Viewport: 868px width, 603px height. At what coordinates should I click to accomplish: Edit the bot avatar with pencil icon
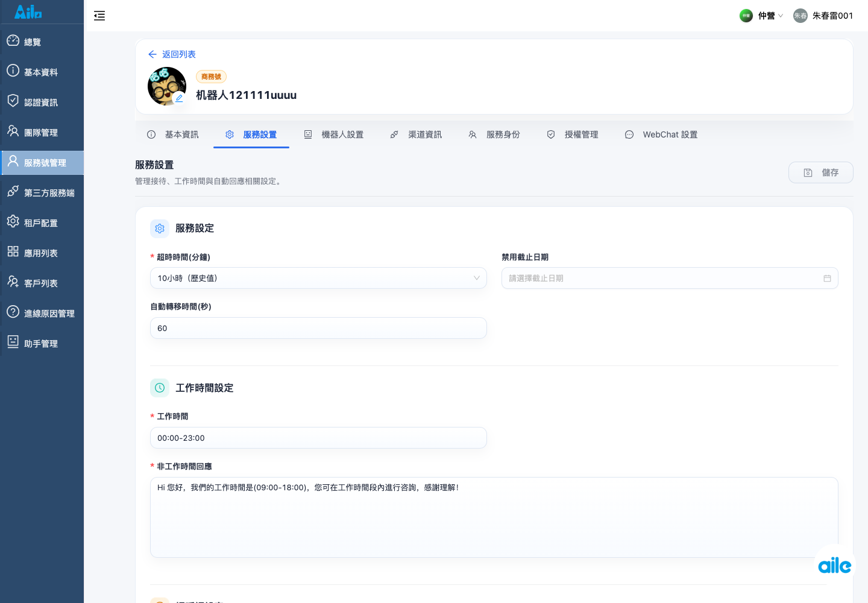[179, 98]
